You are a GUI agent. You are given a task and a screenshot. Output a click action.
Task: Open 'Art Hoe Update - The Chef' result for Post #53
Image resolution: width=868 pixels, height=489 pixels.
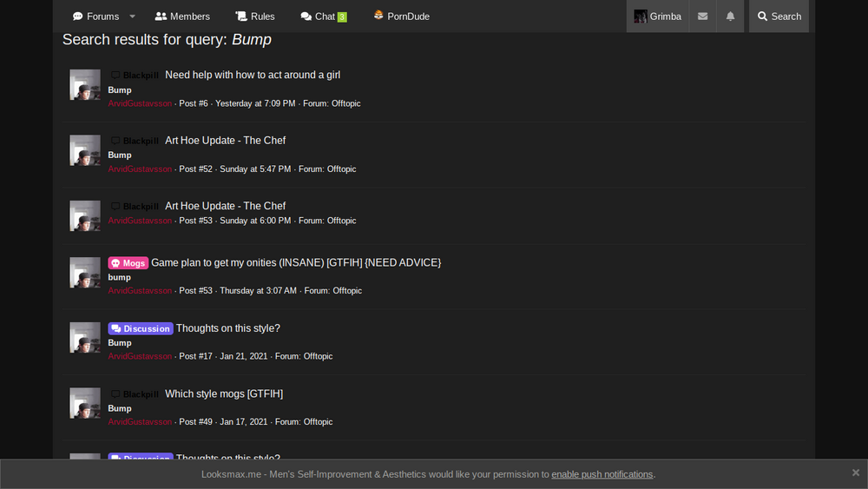(226, 206)
